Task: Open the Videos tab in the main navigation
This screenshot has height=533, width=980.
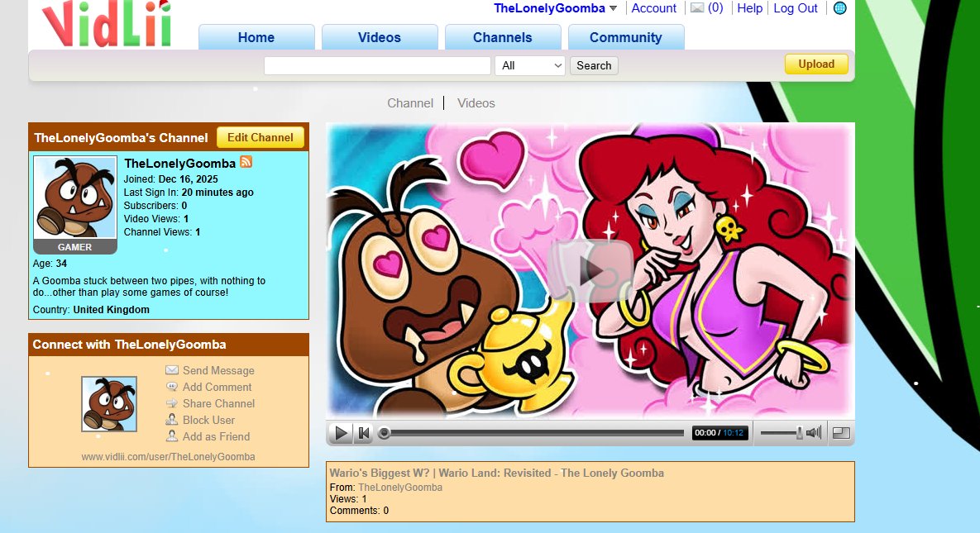Action: [x=380, y=37]
